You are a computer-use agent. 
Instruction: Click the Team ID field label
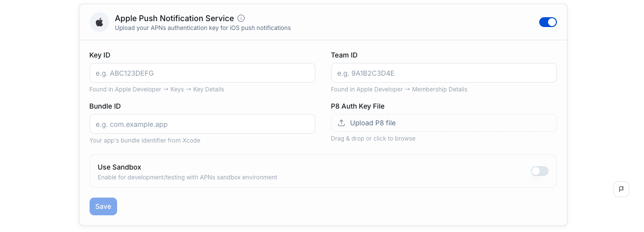[x=344, y=55]
